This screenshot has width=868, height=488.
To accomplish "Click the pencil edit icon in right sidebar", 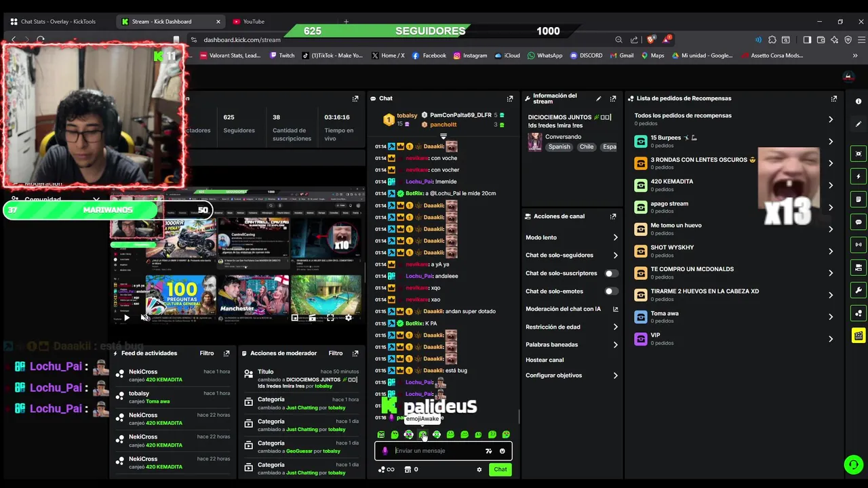I will click(x=859, y=124).
